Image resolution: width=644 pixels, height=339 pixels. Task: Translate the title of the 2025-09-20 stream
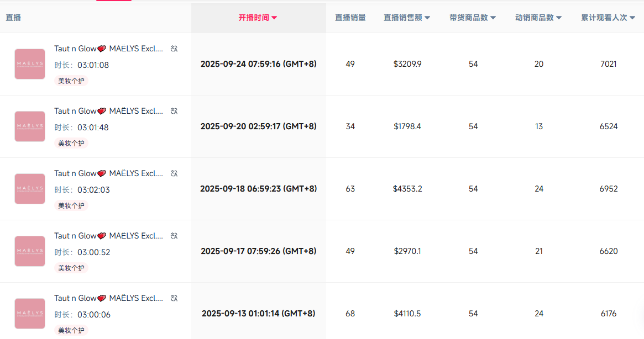[x=174, y=111]
